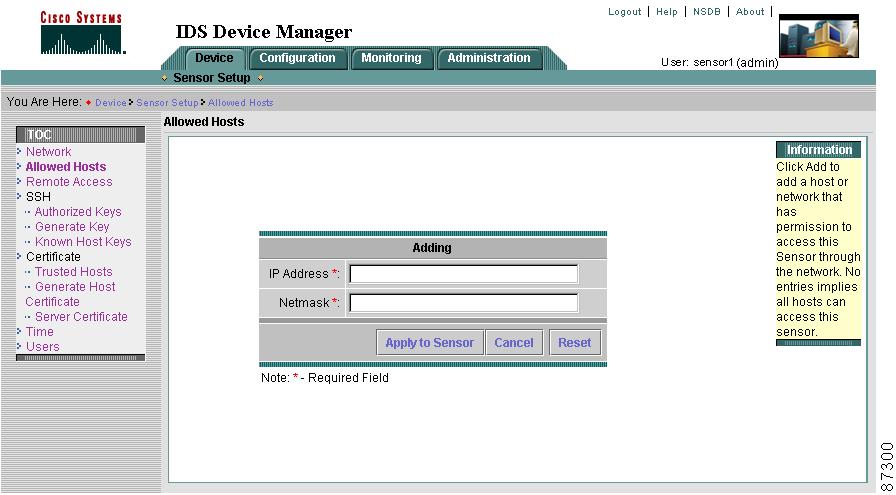Click the TOC panel header
Screen dimensions: 896x495
[x=80, y=135]
